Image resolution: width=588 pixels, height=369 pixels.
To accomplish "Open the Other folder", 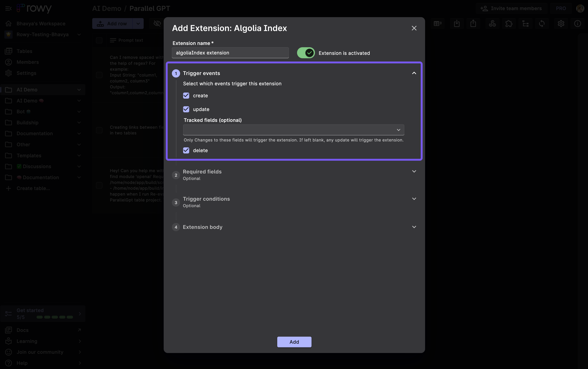I will (42, 145).
